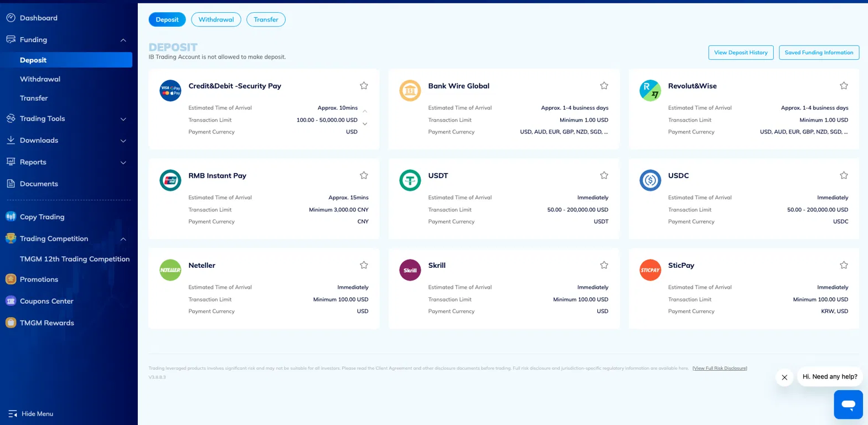The height and width of the screenshot is (425, 868).
Task: Open the View Full Risk Disclosure link
Action: tap(720, 368)
